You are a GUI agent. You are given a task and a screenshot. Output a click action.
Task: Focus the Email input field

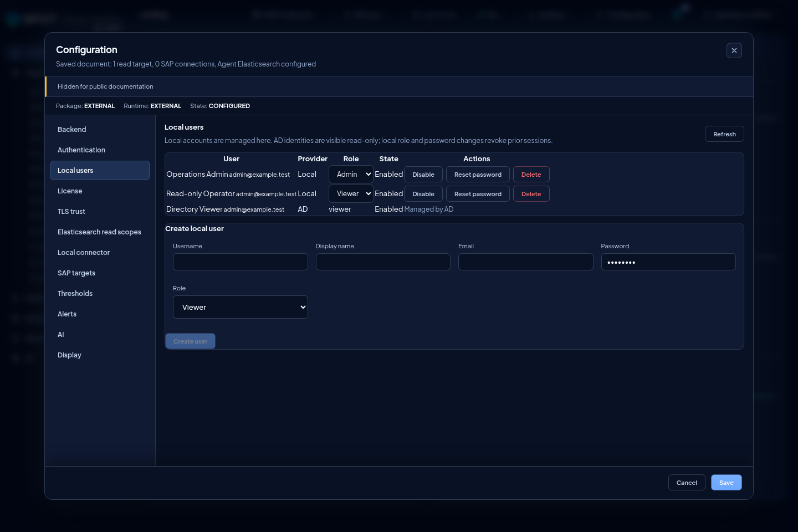tap(526, 262)
